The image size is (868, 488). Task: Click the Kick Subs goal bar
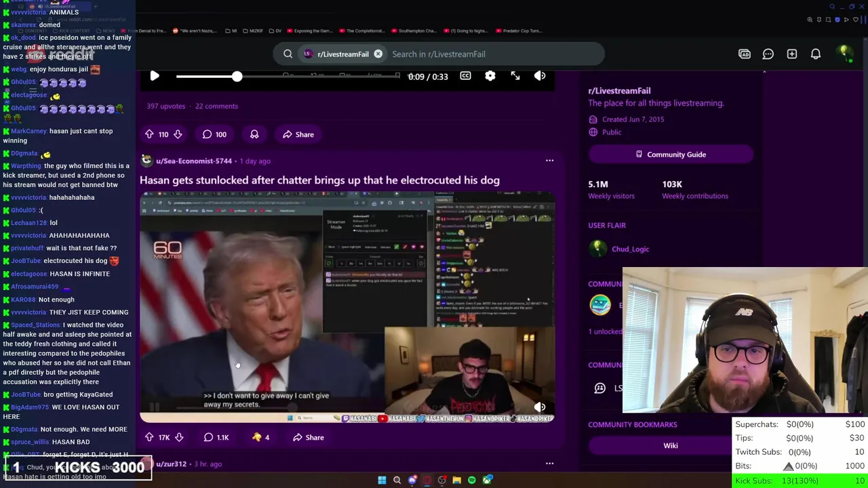tap(800, 481)
